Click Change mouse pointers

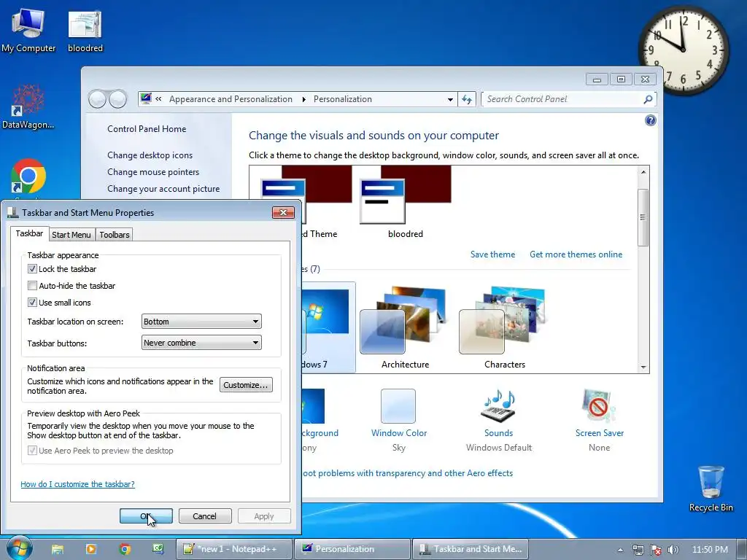click(153, 172)
